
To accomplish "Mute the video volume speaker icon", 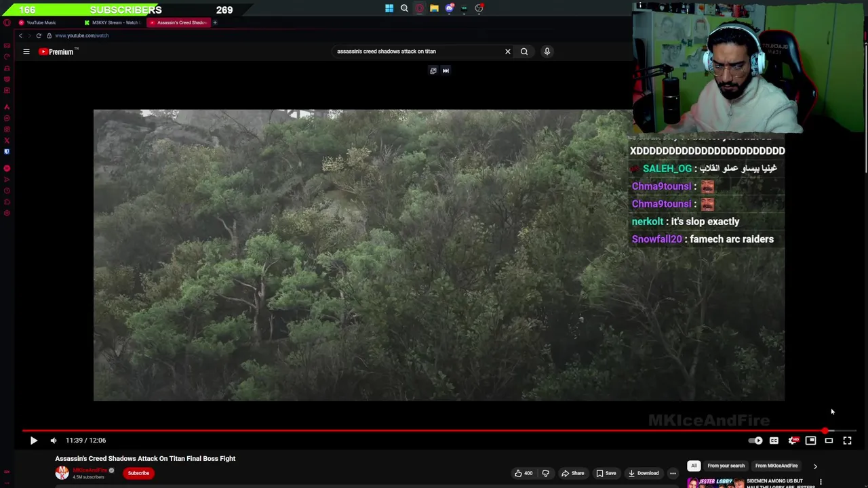I will click(x=54, y=441).
